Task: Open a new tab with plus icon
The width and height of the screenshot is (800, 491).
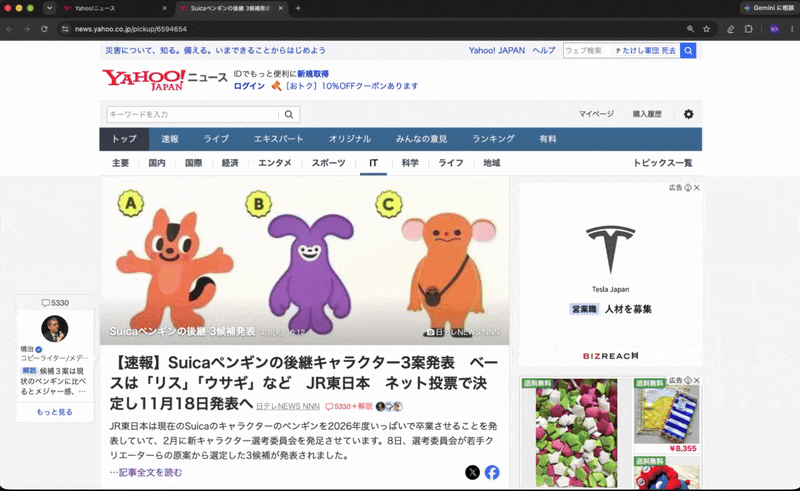Action: click(x=298, y=8)
